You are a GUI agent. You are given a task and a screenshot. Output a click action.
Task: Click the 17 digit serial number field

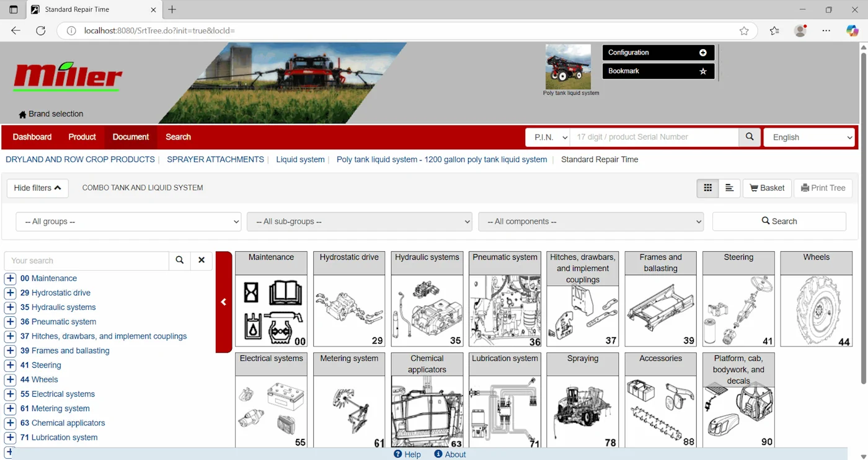coord(654,137)
